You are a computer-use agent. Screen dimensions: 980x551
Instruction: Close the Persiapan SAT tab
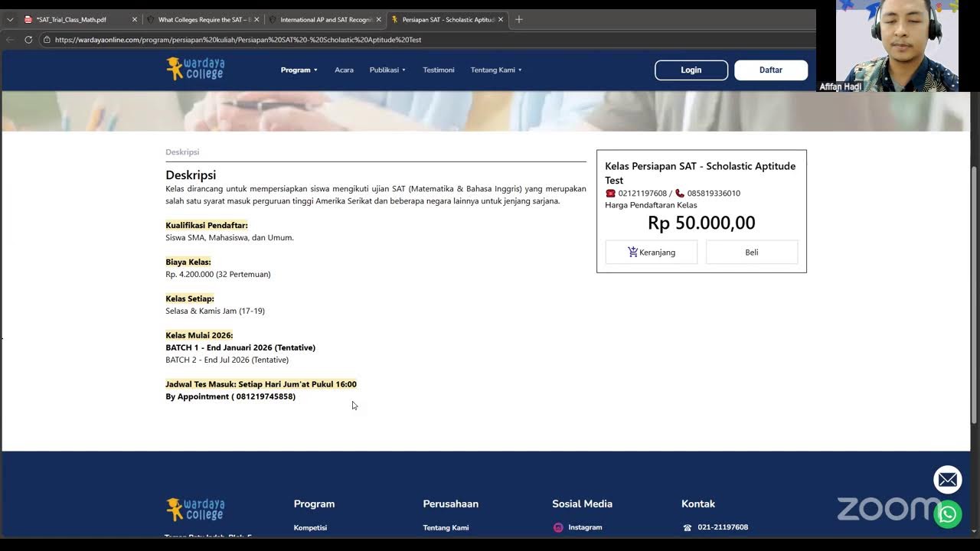(501, 20)
